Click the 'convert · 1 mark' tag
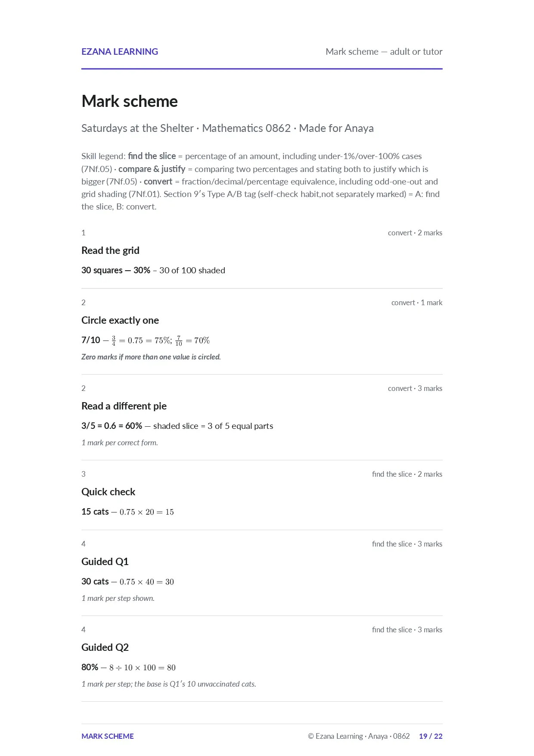This screenshot has height=756, width=534. click(417, 303)
